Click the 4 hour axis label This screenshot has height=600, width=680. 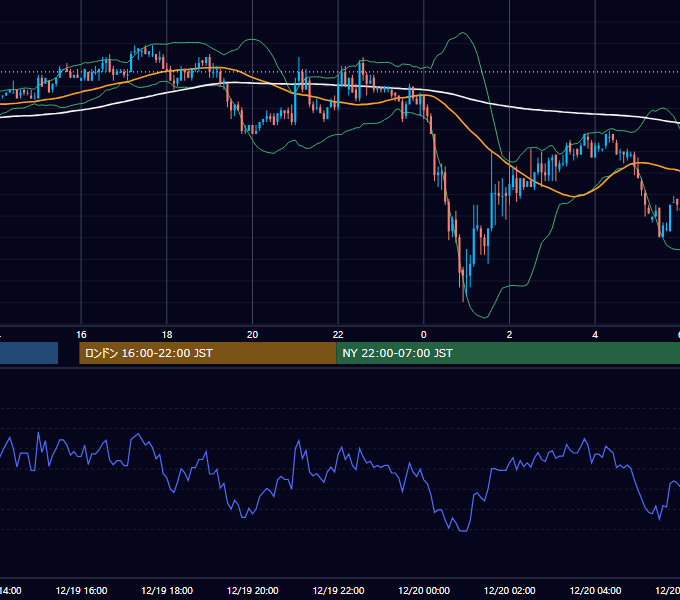[x=595, y=335]
